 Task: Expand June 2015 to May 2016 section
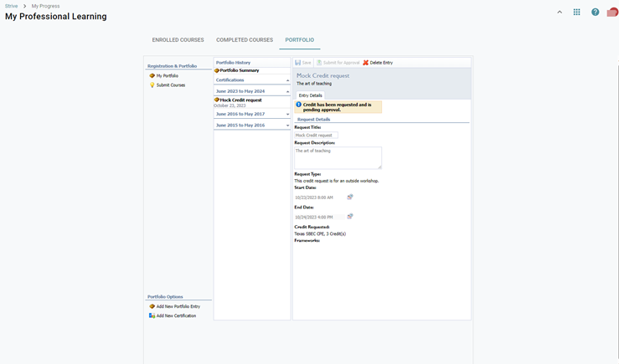click(x=287, y=126)
